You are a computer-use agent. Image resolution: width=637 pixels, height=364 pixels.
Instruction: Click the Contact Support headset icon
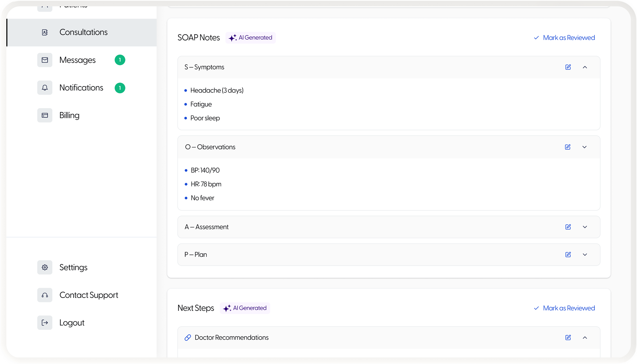pyautogui.click(x=45, y=295)
